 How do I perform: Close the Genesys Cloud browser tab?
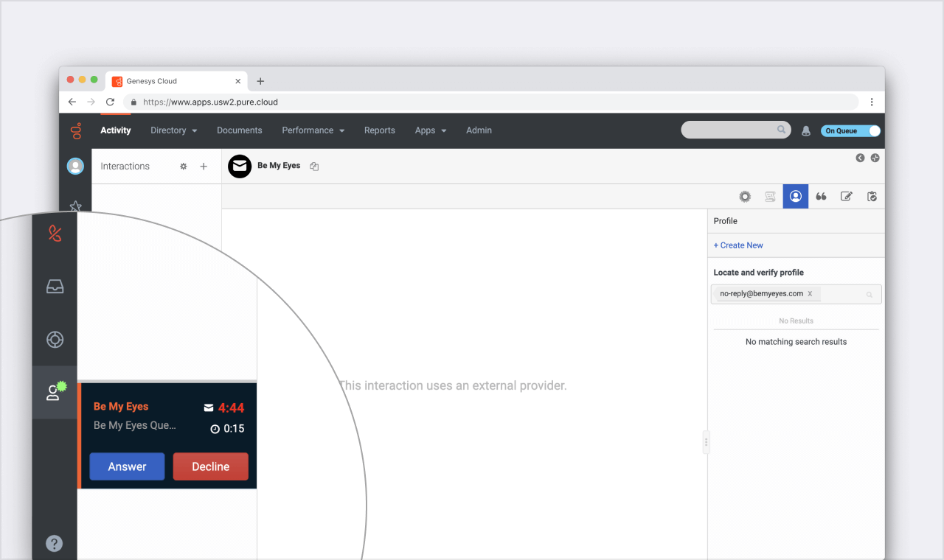238,81
